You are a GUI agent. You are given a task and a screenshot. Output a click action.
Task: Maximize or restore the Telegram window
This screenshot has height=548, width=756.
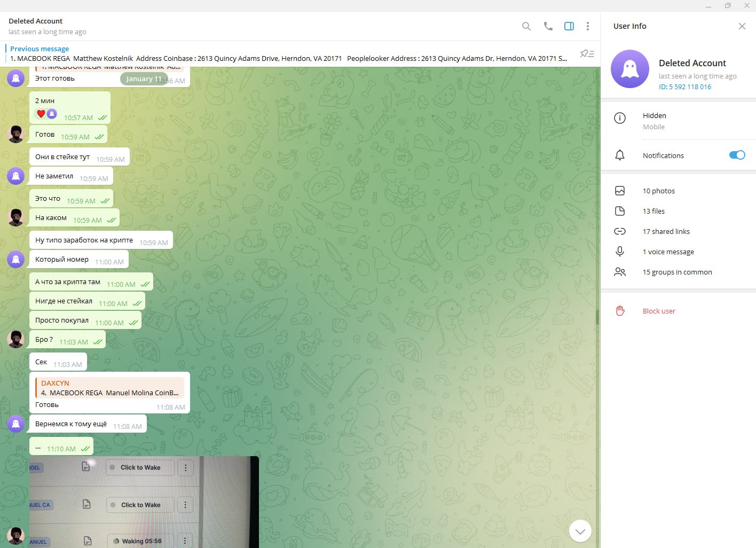point(728,6)
